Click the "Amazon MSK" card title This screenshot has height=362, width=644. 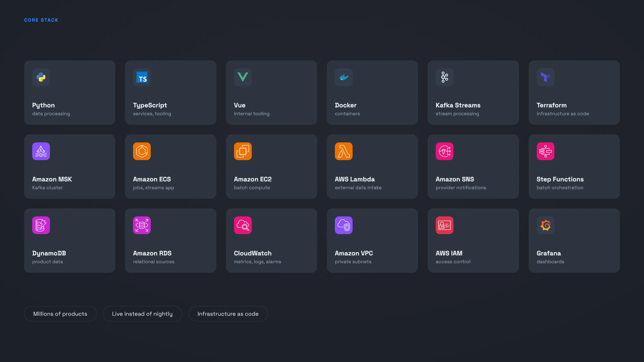coord(52,179)
